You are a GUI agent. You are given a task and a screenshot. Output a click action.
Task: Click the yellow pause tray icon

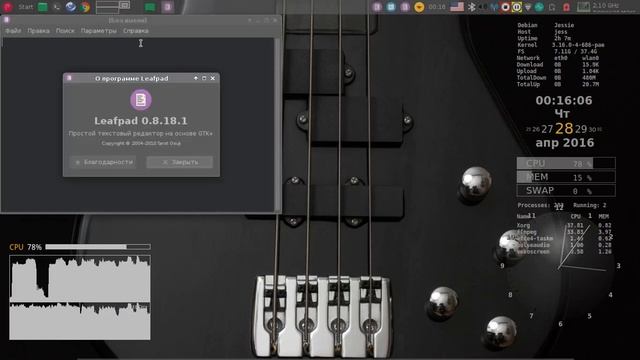517,7
